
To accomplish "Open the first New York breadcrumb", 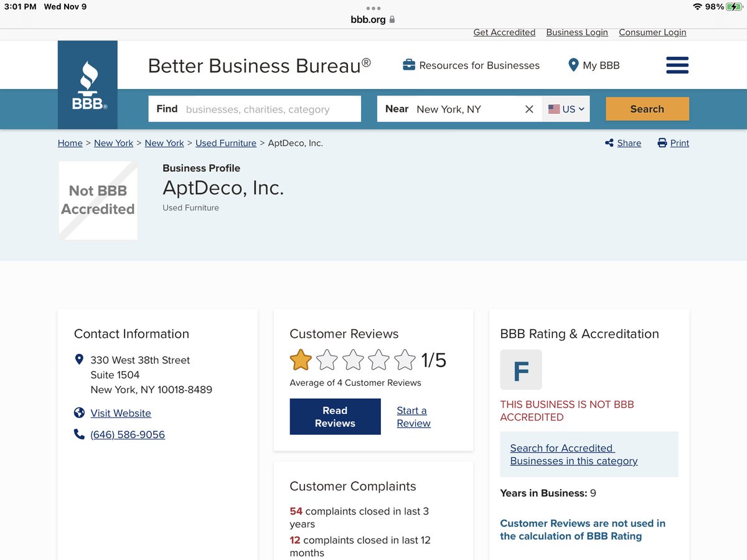I will pos(113,143).
